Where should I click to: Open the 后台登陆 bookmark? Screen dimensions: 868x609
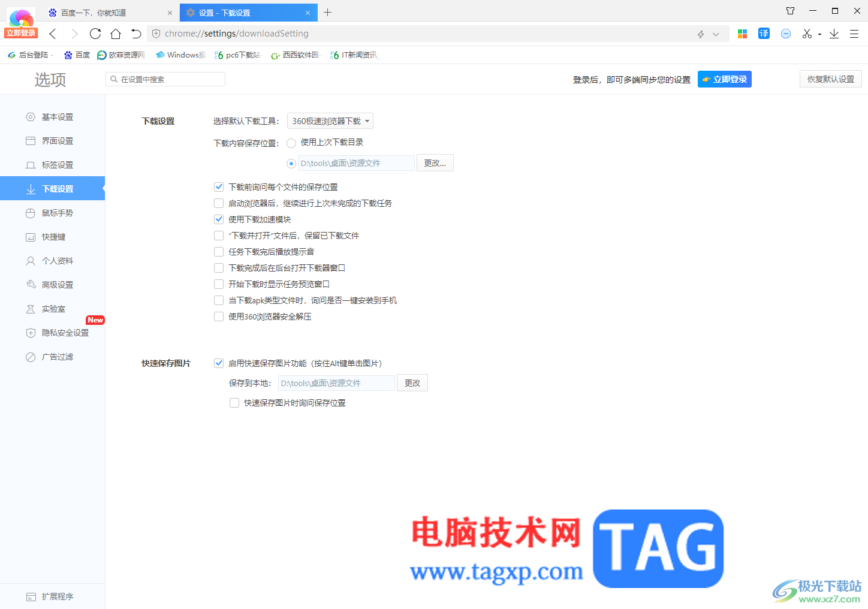tap(28, 55)
